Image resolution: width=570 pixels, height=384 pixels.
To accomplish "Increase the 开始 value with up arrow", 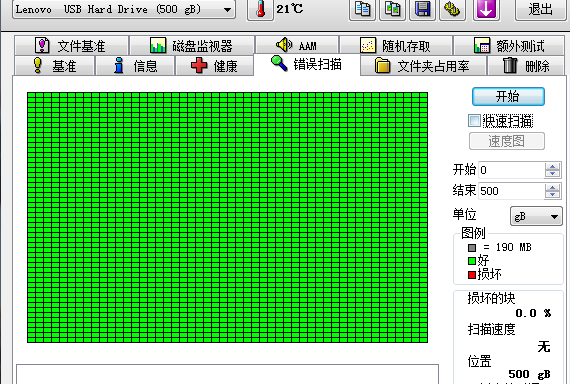I will pos(553,166).
